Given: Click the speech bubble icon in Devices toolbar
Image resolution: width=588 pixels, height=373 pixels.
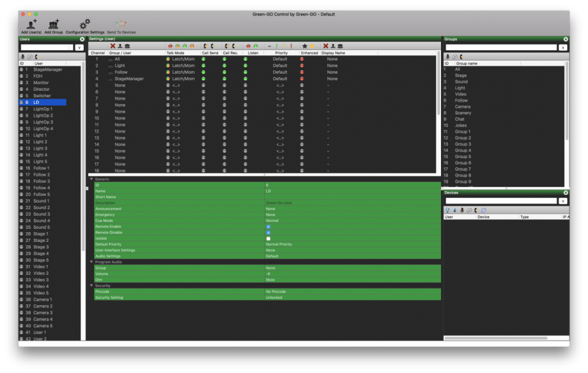Looking at the screenshot, I should coord(469,210).
